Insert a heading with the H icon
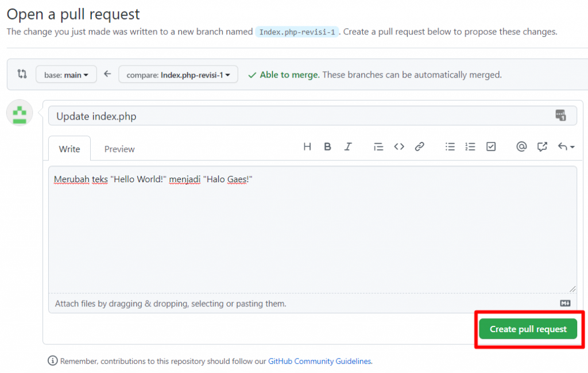The image size is (588, 373). tap(307, 147)
